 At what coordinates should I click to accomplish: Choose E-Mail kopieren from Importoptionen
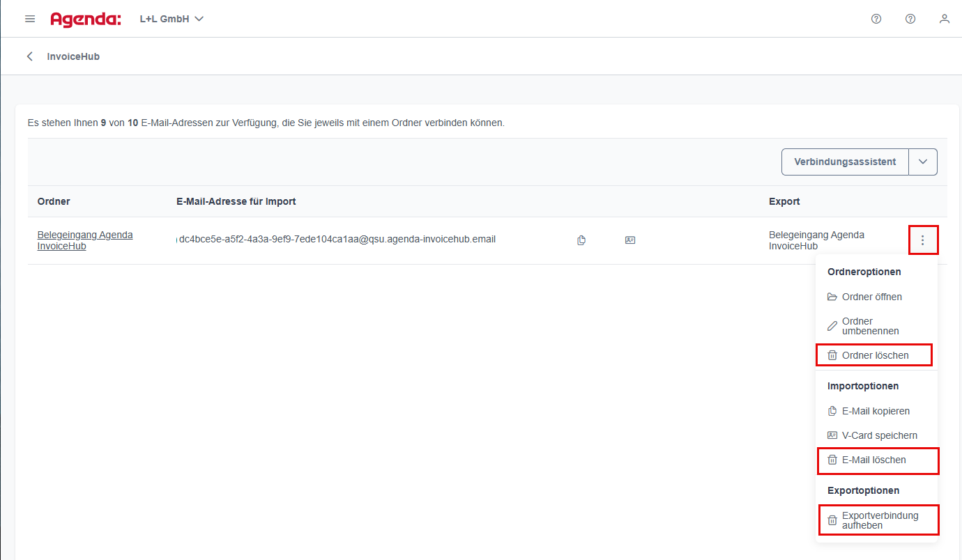pos(876,411)
